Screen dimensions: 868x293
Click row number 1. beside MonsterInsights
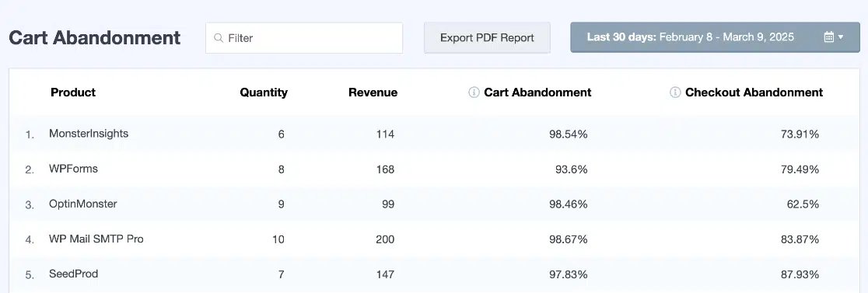coord(30,134)
